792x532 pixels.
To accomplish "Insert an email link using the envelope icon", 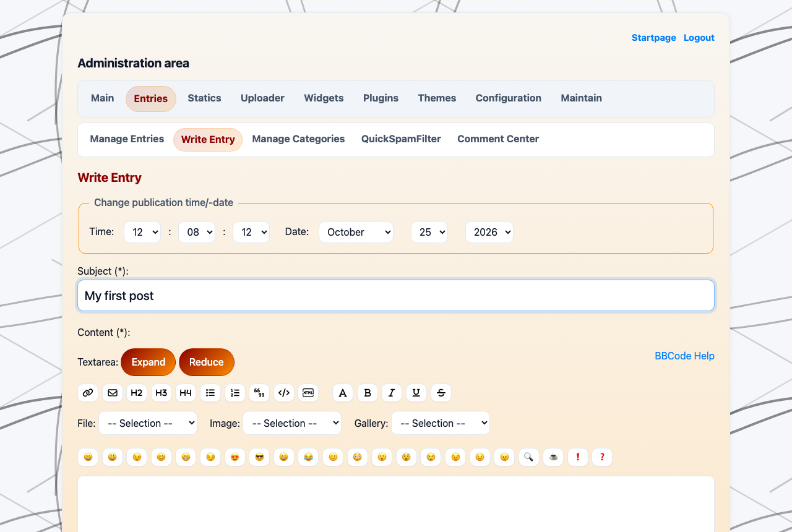I will pyautogui.click(x=112, y=393).
